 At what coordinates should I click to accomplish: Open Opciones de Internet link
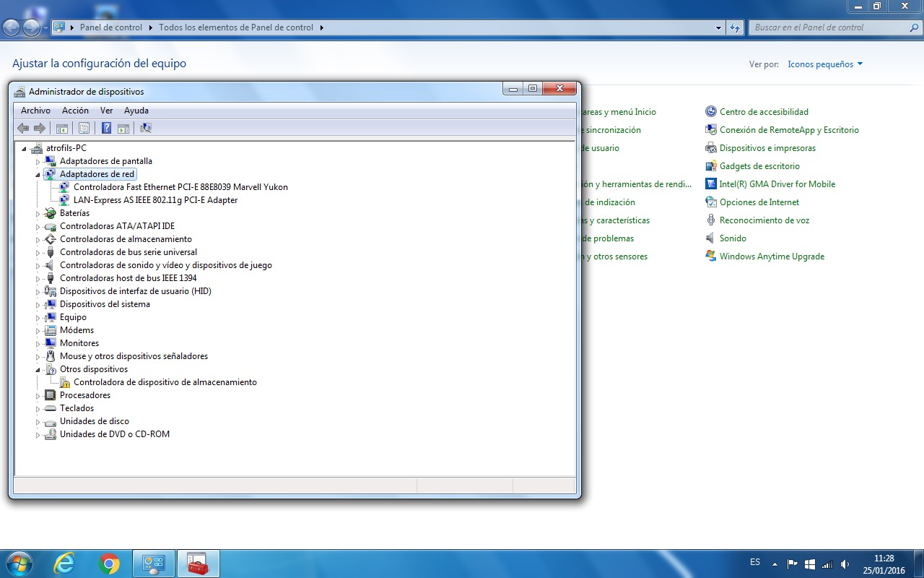coord(759,202)
